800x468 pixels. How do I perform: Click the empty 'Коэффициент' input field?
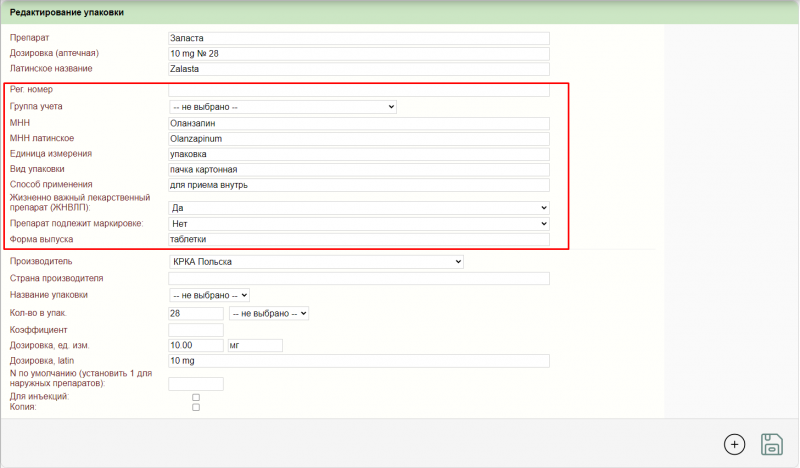click(x=196, y=329)
